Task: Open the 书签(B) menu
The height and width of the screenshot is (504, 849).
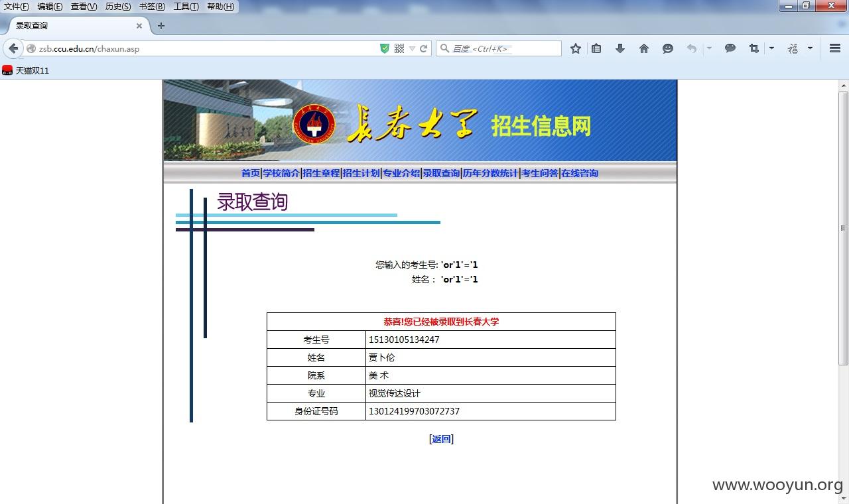Action: click(152, 7)
